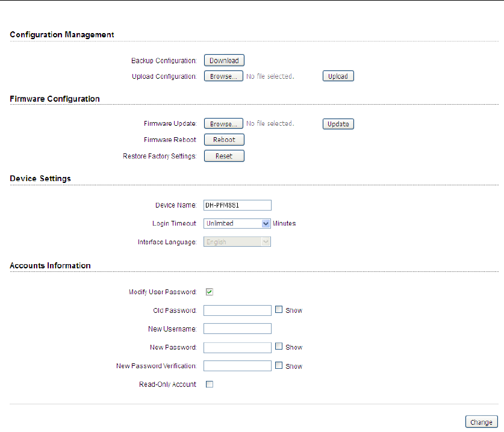
Task: Focus New Password Verification field
Action: pos(237,366)
